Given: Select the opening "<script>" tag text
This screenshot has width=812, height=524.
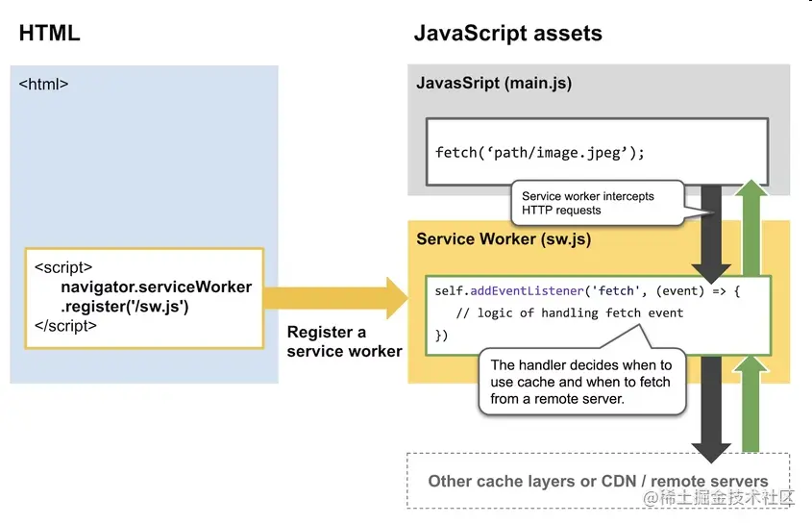Looking at the screenshot, I should (63, 267).
